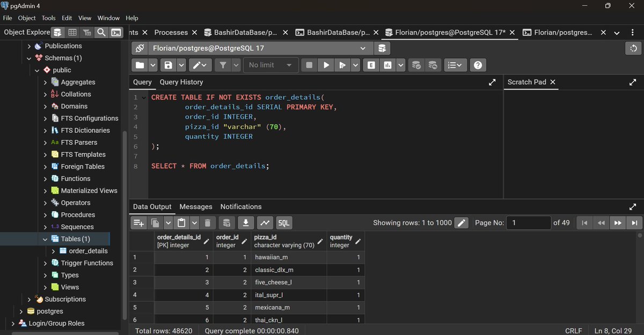The width and height of the screenshot is (644, 335).
Task: Edit the rows range with pencil icon
Action: pos(462,223)
